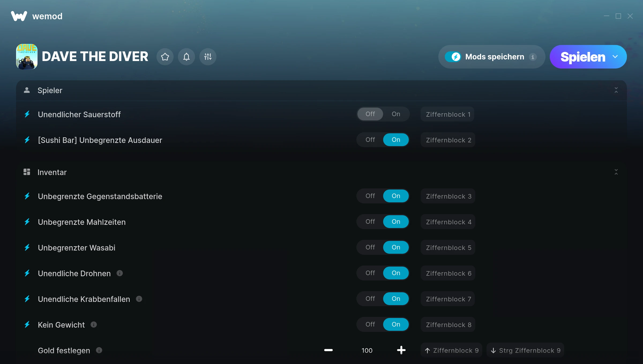The image size is (643, 364).
Task: Turn off Kein Gewicht
Action: (x=370, y=324)
